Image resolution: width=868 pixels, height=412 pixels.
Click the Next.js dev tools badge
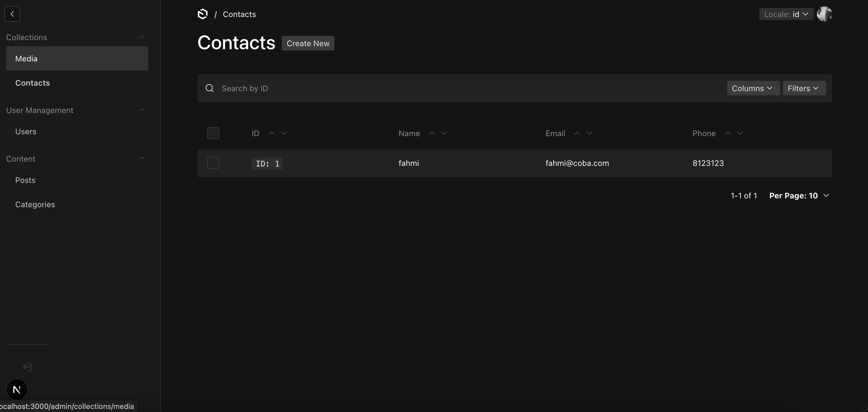[17, 390]
